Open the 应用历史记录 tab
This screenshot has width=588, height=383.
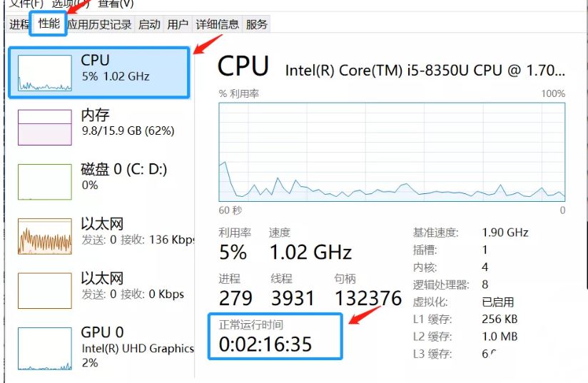click(99, 24)
